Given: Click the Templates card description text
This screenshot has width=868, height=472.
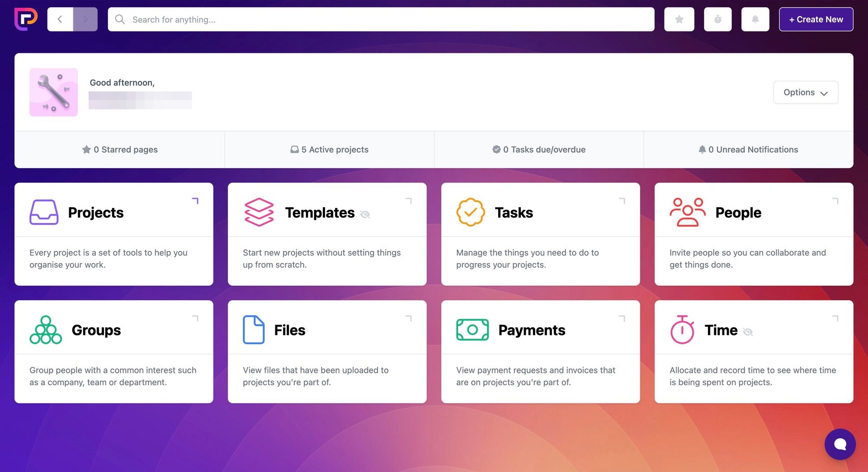Looking at the screenshot, I should click(x=322, y=259).
